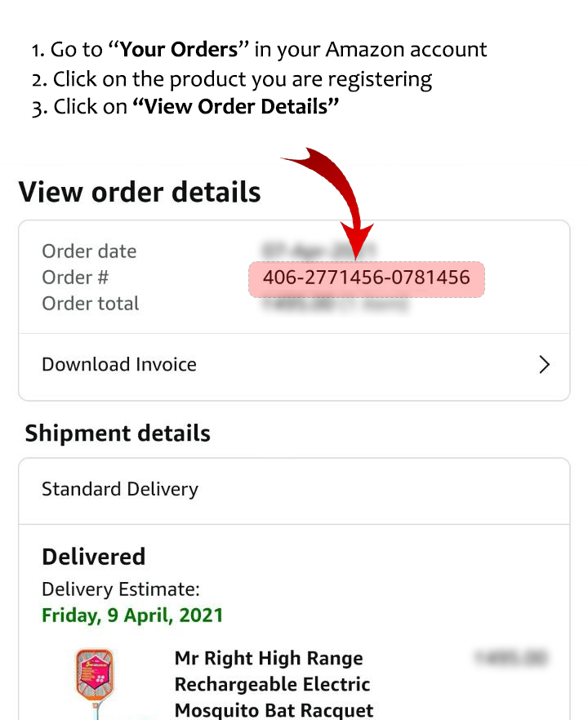Click the Order total label
Screen dimensions: 588x720
[x=90, y=304]
